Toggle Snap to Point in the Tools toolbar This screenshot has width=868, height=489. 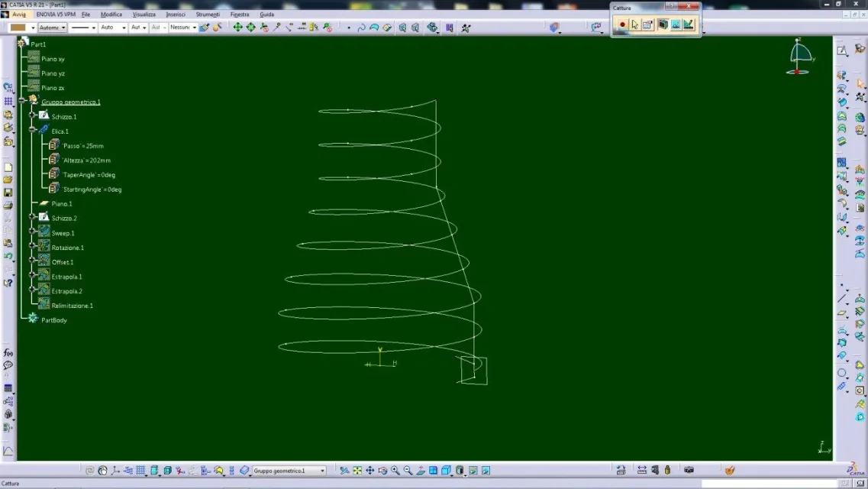click(237, 27)
